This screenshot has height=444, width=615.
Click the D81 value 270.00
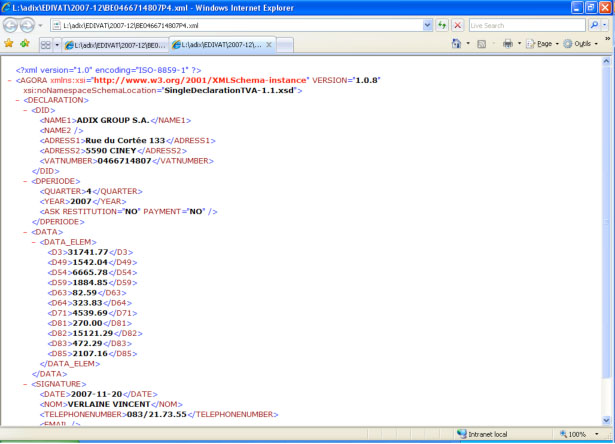[87, 324]
